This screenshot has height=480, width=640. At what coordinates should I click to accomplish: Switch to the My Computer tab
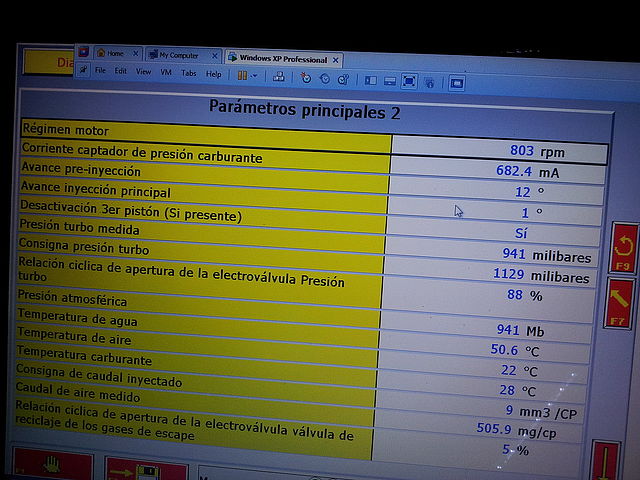click(x=179, y=56)
